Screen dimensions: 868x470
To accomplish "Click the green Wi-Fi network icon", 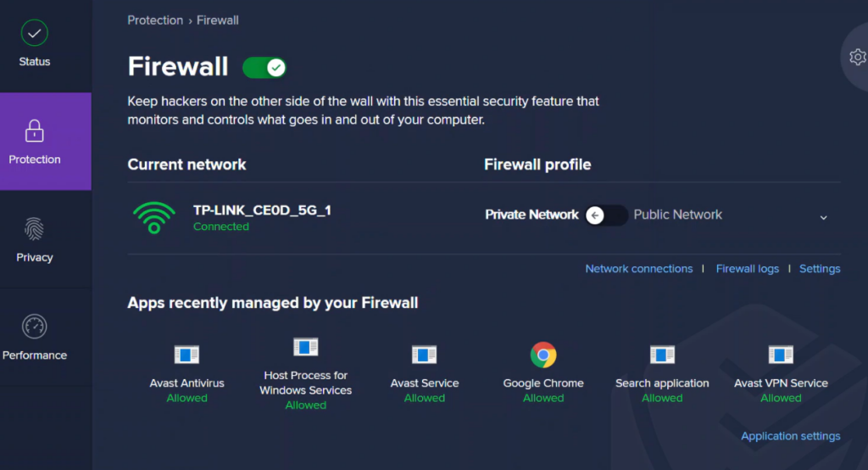I will (154, 217).
